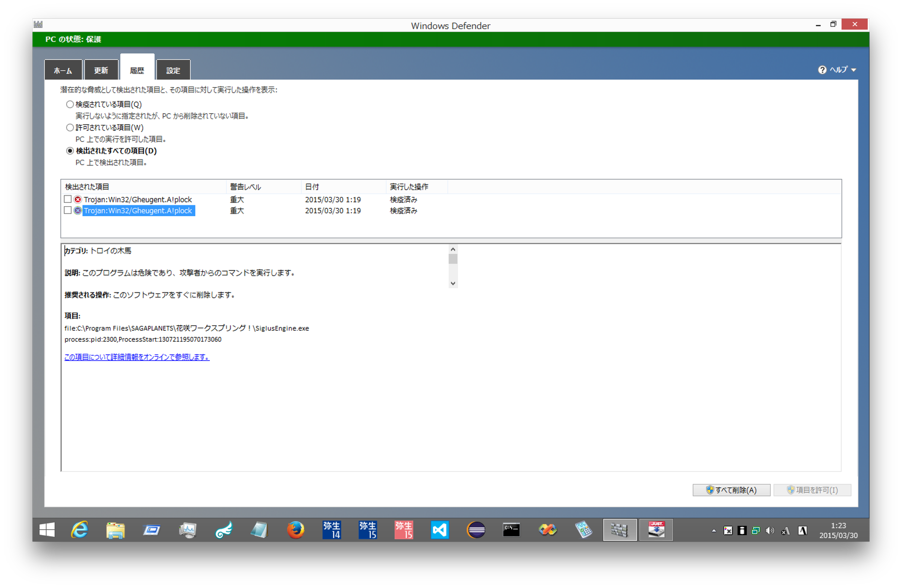
Task: Open Eclipse IDE from the taskbar
Action: pyautogui.click(x=476, y=530)
